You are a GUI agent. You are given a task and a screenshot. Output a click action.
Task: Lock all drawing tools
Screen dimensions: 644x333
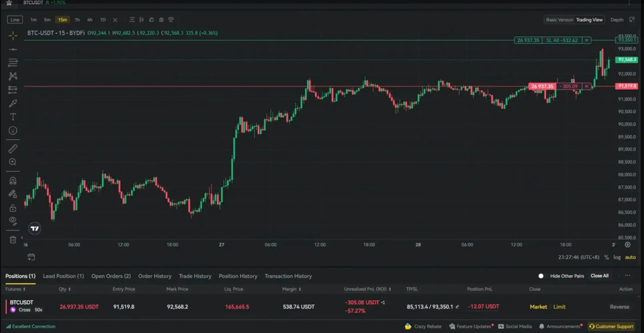(13, 208)
